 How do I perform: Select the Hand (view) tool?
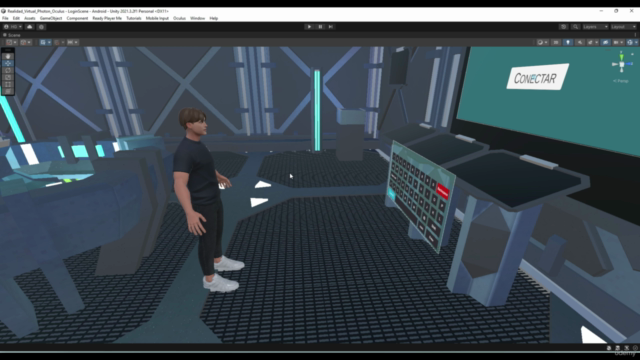click(x=8, y=56)
